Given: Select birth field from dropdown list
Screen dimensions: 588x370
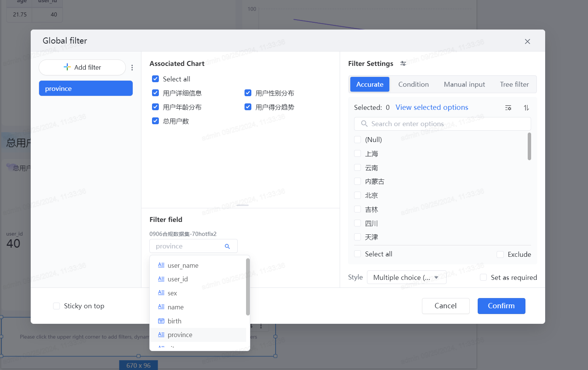Looking at the screenshot, I should coord(198,321).
